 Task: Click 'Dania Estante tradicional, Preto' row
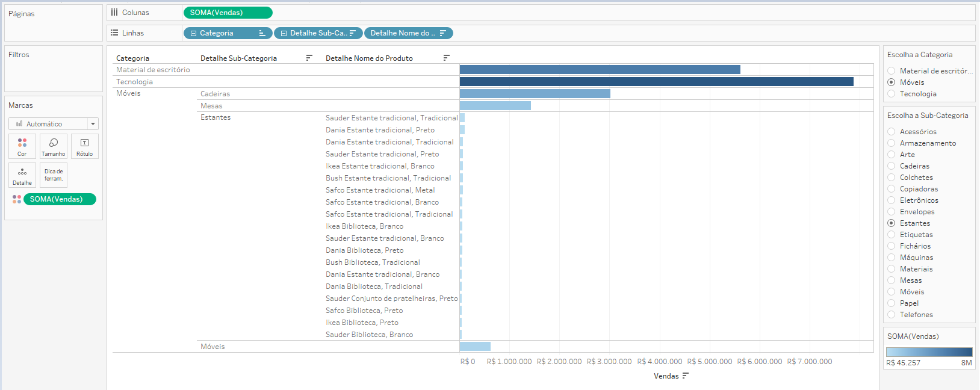pyautogui.click(x=380, y=130)
